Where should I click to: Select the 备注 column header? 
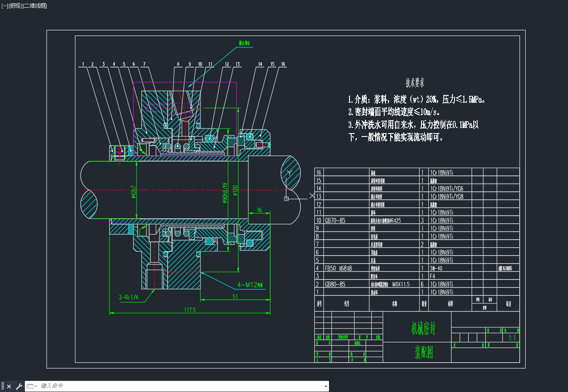pos(508,304)
